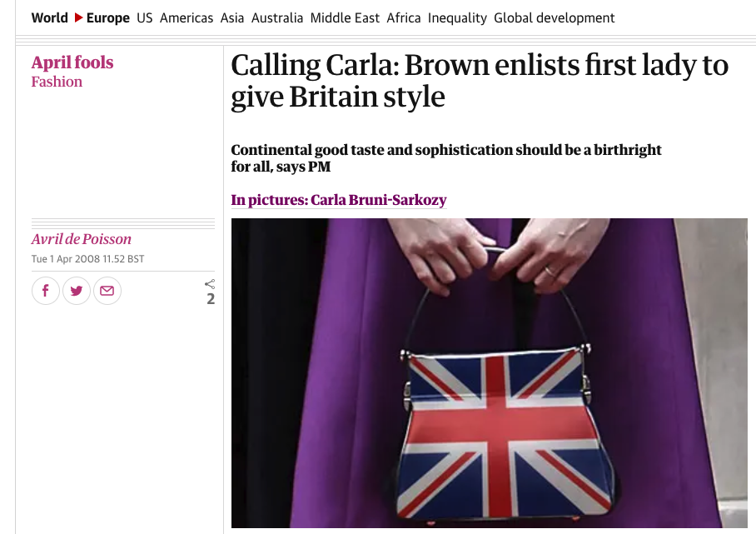Open the World section
756x534 pixels.
49,17
